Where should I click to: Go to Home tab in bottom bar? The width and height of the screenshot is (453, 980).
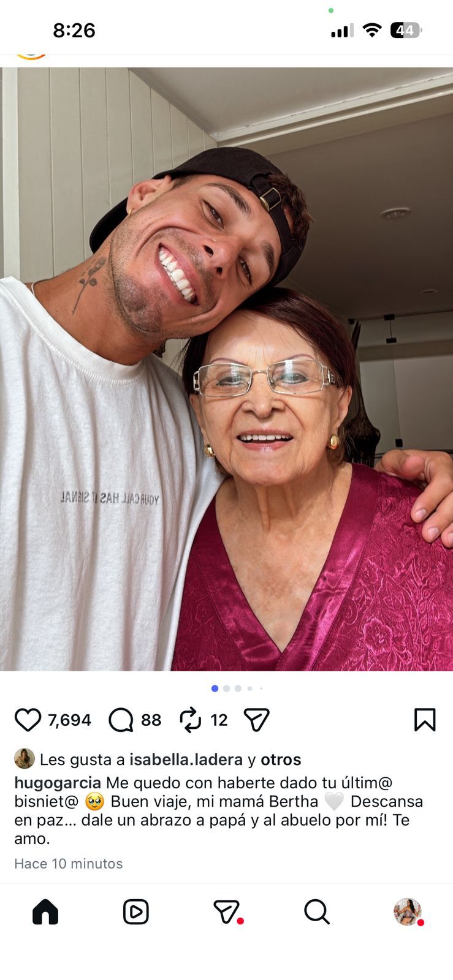click(45, 912)
